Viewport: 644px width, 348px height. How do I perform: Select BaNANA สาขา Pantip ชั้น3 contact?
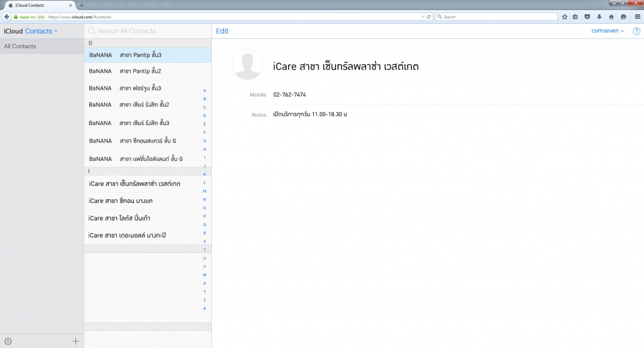tap(148, 55)
